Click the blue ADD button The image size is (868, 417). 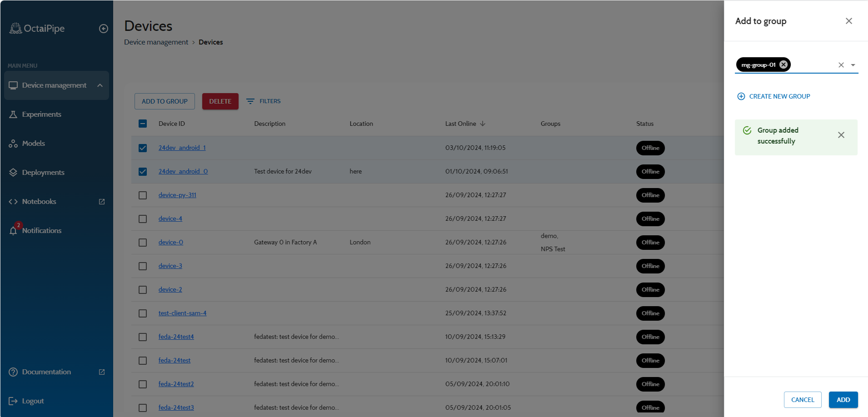[x=843, y=400]
